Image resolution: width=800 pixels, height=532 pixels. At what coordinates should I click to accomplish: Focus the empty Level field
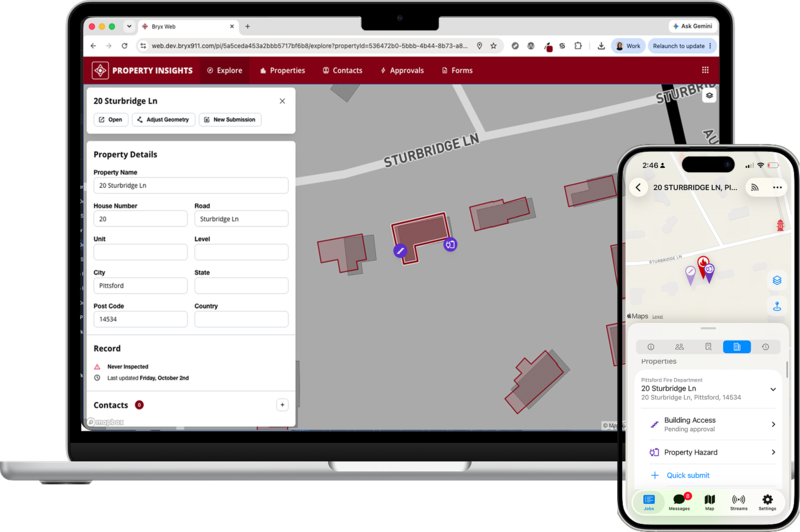241,252
